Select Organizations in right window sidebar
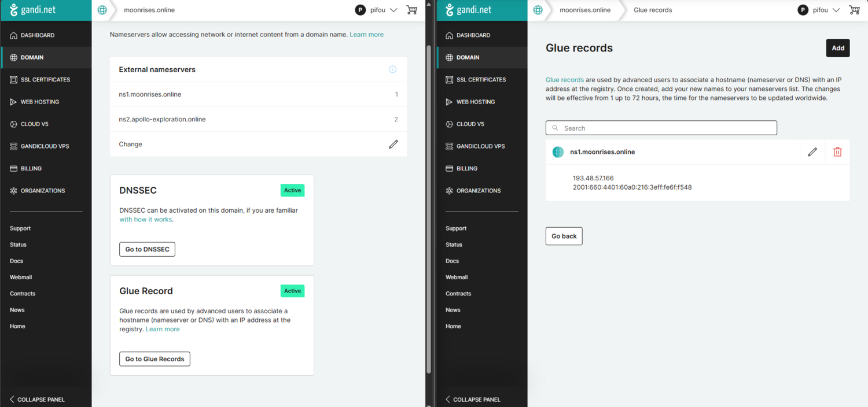This screenshot has width=868, height=407. 481,191
